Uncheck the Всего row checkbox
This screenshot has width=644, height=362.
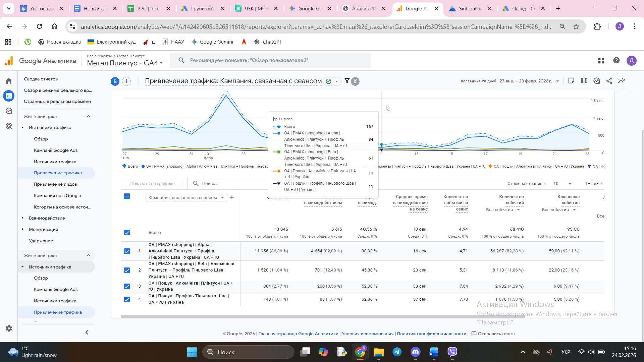pyautogui.click(x=127, y=233)
